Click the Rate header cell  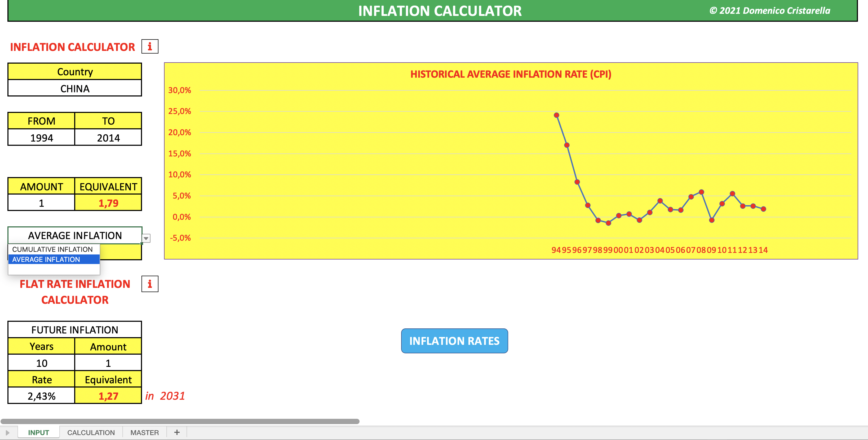click(x=41, y=379)
